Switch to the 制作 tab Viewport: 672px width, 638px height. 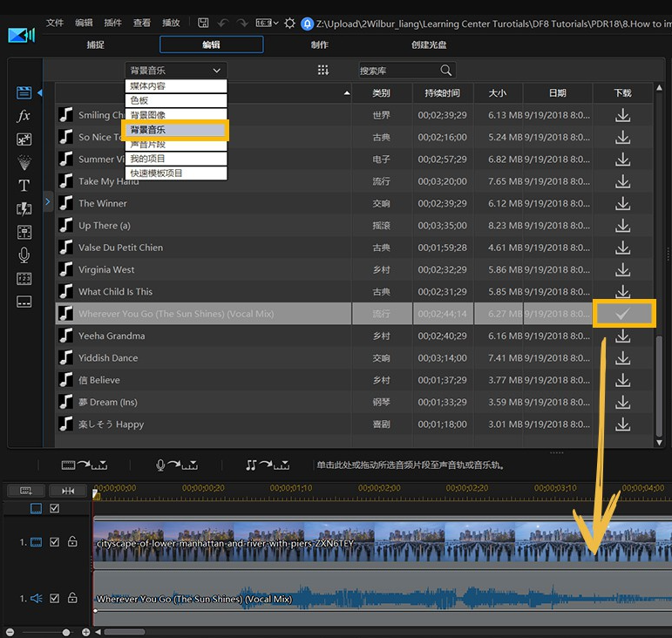(x=320, y=44)
